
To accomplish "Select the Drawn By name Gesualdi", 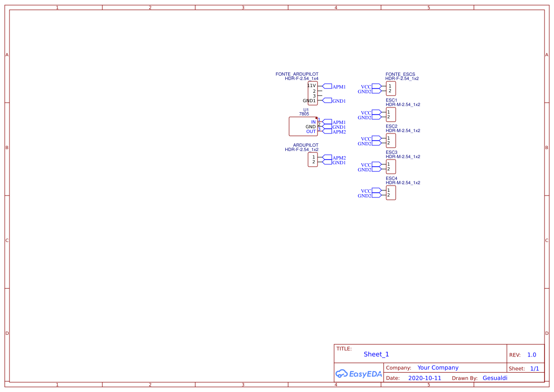I will coord(495,378).
